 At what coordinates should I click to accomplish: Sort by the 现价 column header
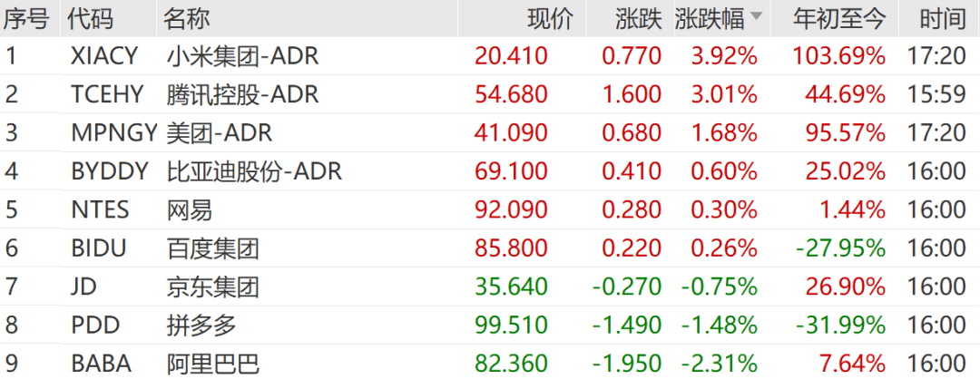tap(551, 18)
